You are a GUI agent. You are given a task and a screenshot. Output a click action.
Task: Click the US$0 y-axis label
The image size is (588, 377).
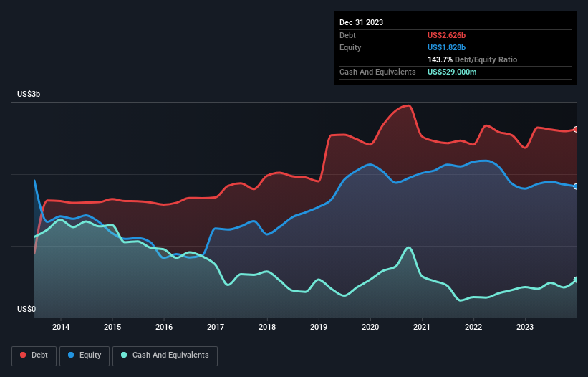(x=26, y=309)
